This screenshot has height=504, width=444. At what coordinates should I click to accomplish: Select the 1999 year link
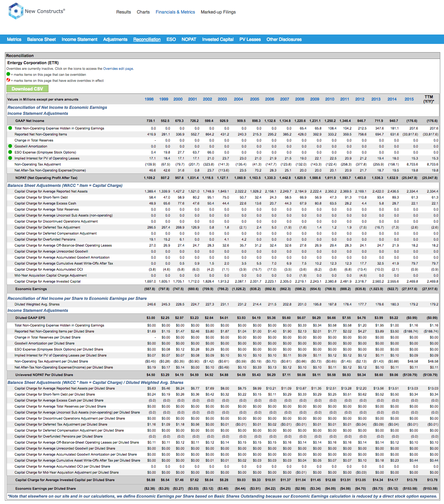click(x=164, y=99)
